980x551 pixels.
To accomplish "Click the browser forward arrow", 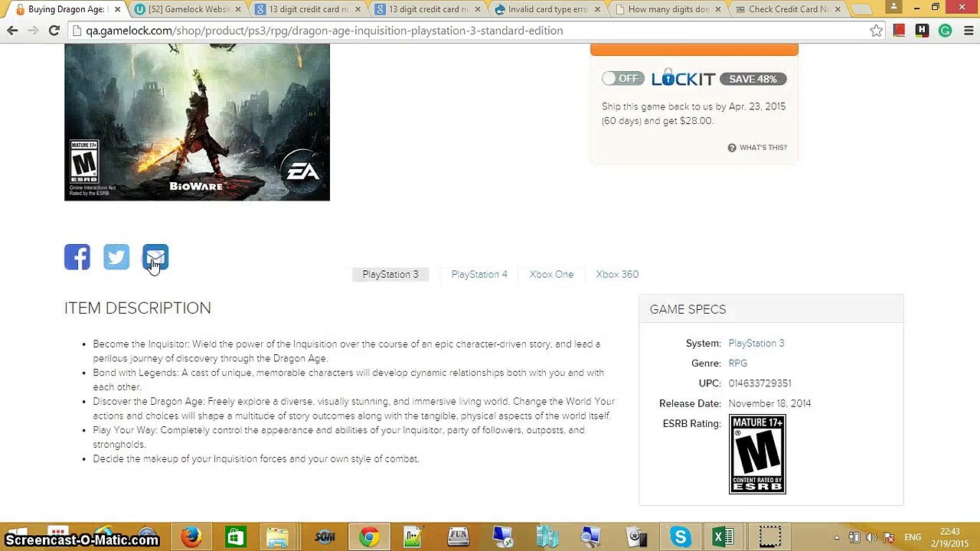I will [33, 31].
